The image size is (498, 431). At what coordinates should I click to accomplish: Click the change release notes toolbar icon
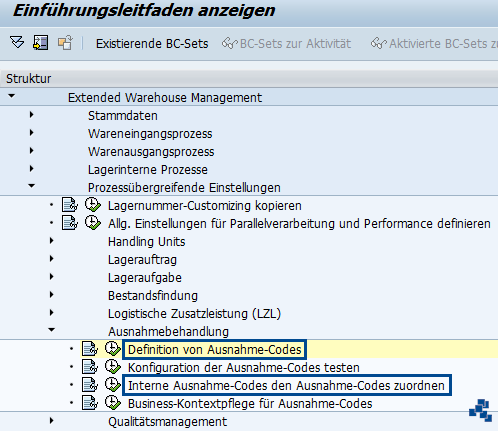click(65, 43)
